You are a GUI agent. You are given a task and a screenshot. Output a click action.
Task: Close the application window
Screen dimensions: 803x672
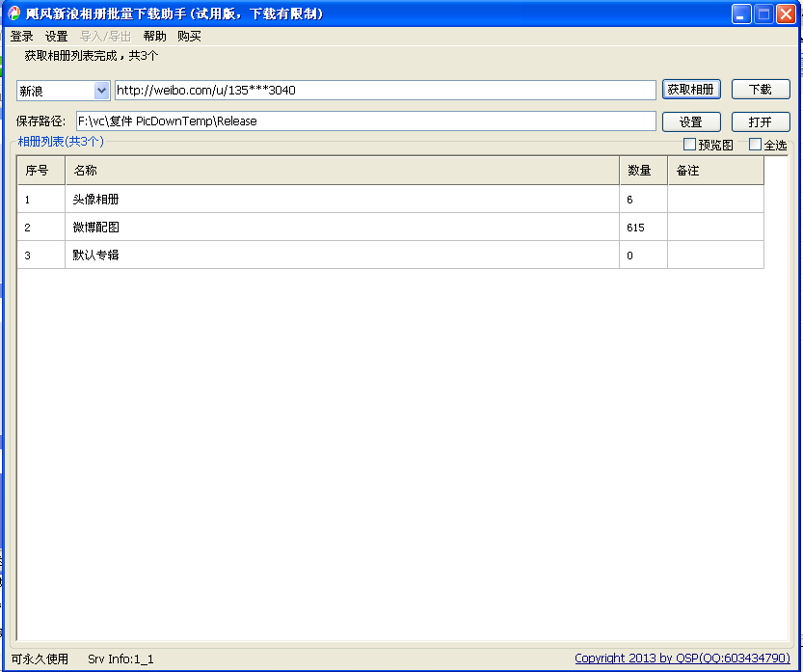pyautogui.click(x=786, y=13)
